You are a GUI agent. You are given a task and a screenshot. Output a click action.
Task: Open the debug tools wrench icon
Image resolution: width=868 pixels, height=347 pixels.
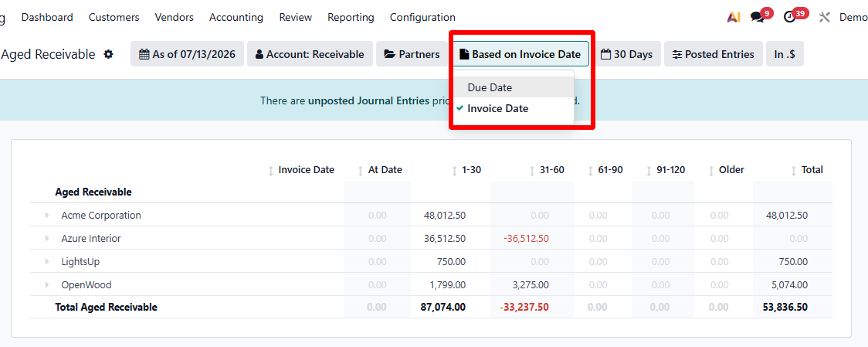pos(824,17)
